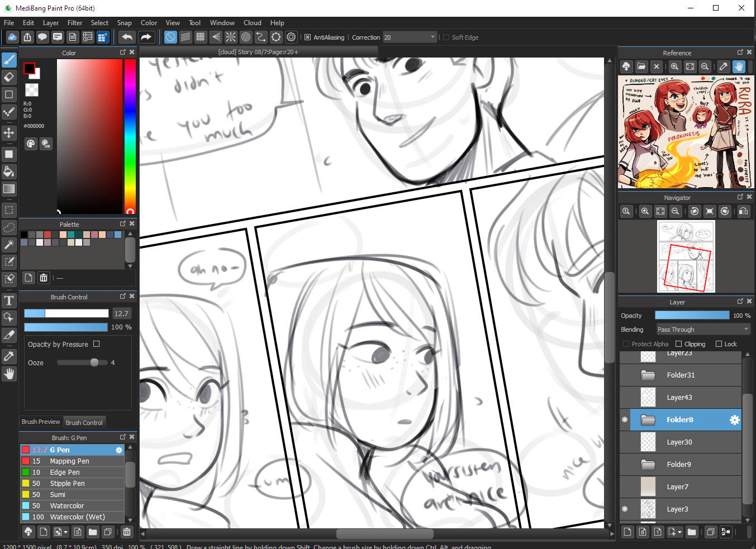Image resolution: width=756 pixels, height=549 pixels.
Task: Flip the canvas view in Navigator
Action: (x=744, y=211)
